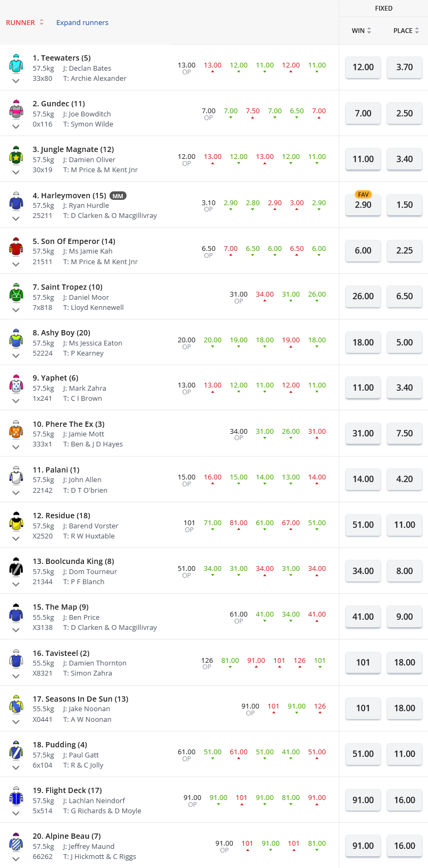Bet Harleymoven to win at 2.90

point(363,205)
